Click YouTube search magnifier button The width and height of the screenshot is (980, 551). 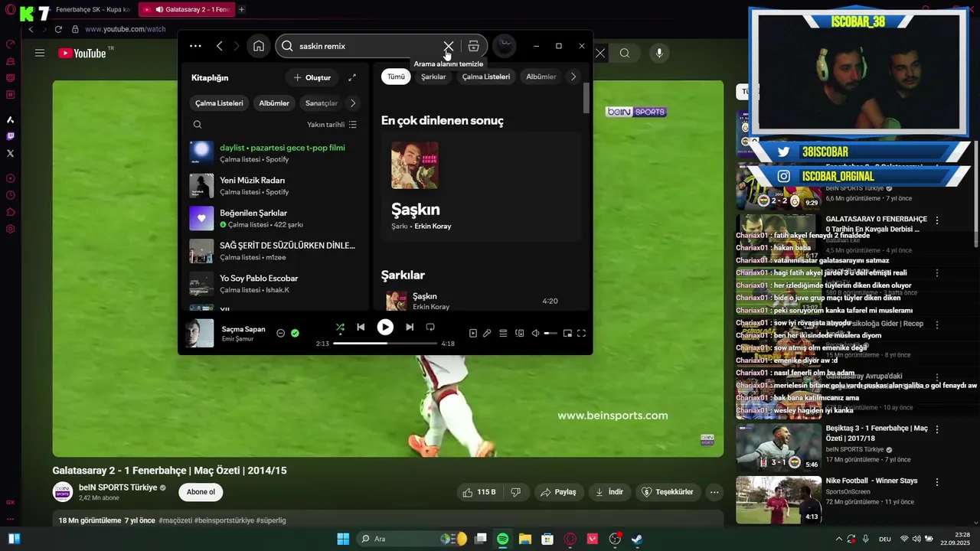pos(625,53)
